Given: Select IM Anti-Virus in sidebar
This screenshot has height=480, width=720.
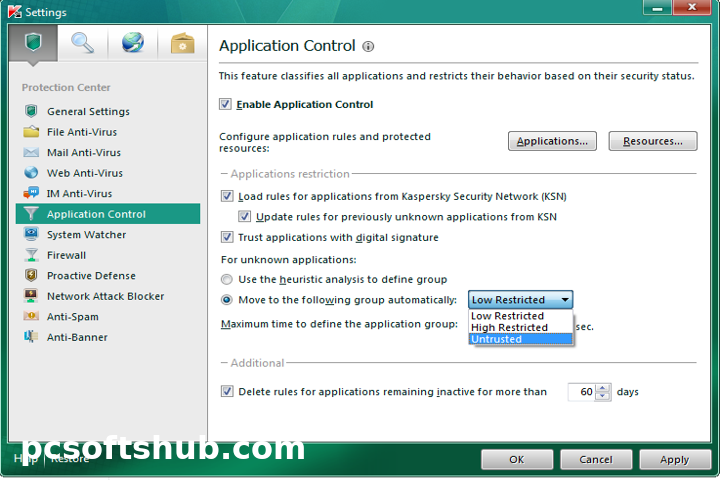Looking at the screenshot, I should [108, 193].
